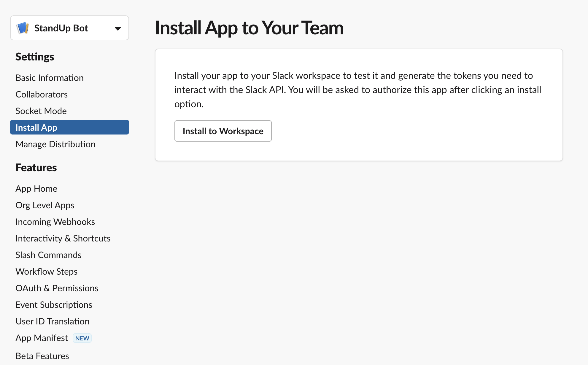Open the StandUp Bot app switcher dropdown
The width and height of the screenshot is (588, 365).
coord(117,28)
